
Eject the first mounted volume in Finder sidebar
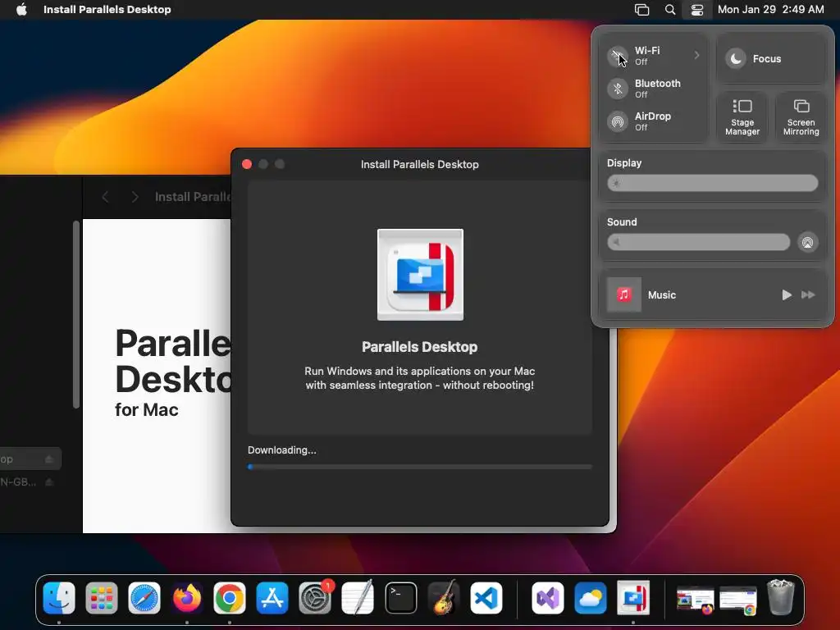point(49,459)
